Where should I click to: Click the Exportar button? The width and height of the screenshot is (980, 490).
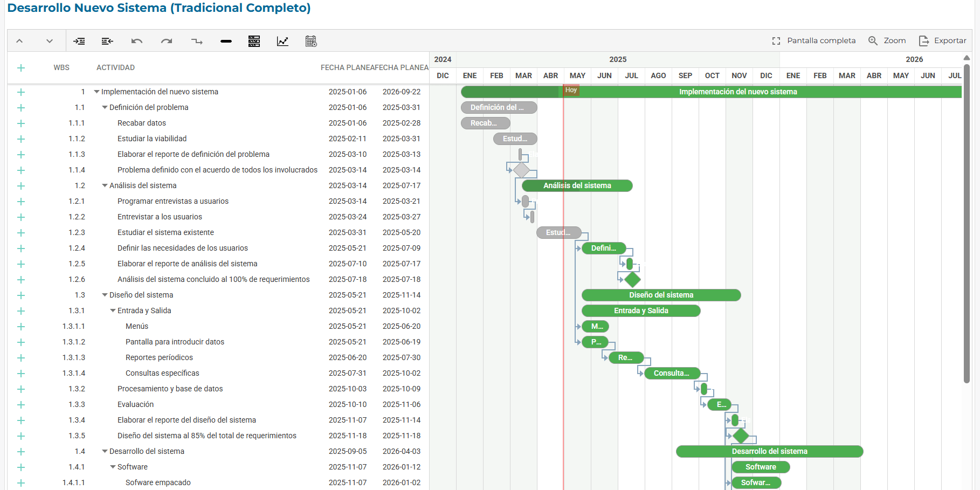click(942, 40)
